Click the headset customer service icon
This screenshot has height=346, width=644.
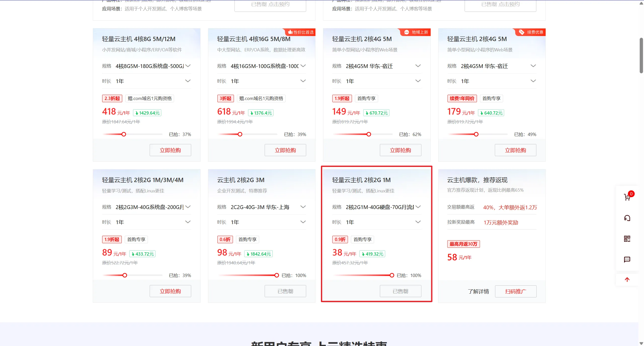627,218
